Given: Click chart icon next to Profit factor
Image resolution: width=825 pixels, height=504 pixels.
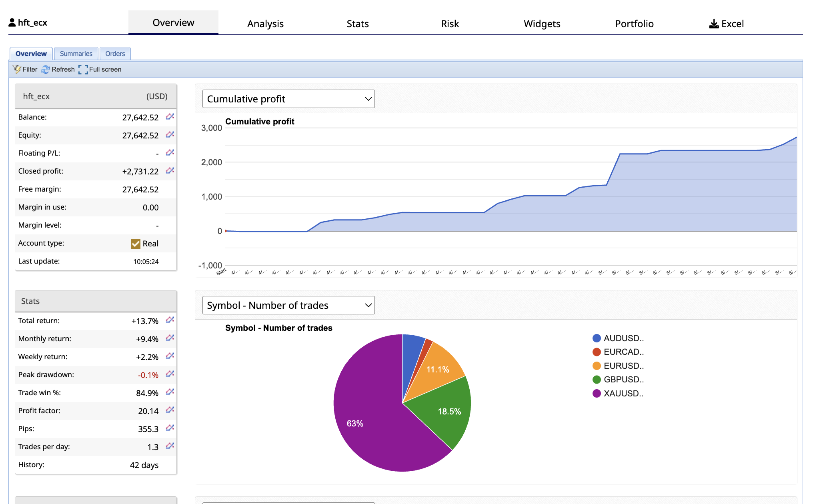Looking at the screenshot, I should click(x=170, y=410).
